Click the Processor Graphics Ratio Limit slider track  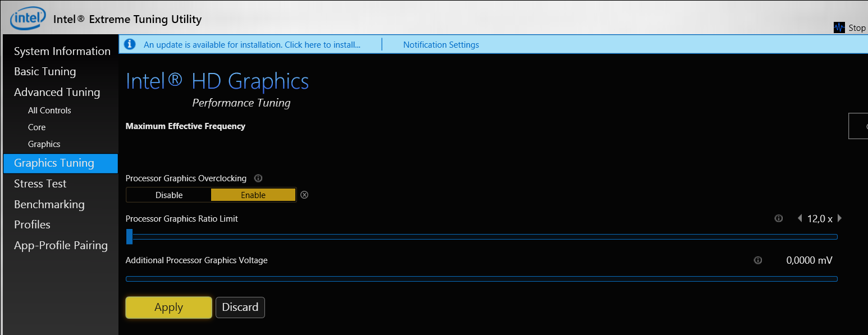pos(482,237)
